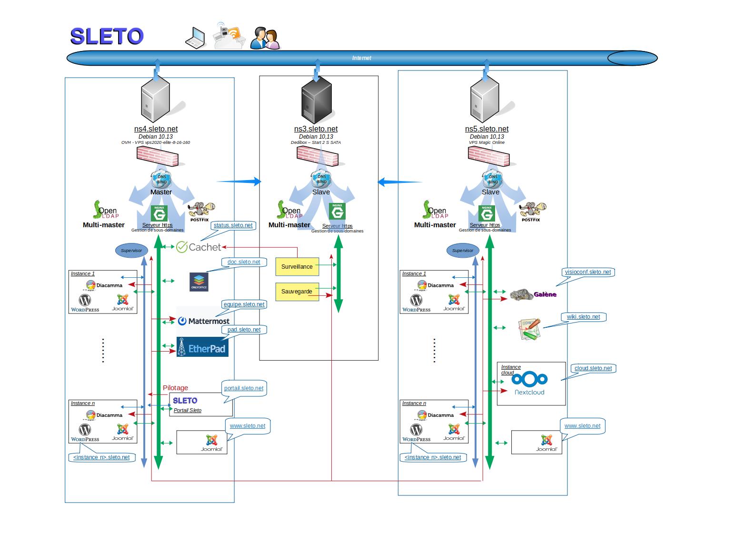Click the laptop icon near the title

coord(195,38)
